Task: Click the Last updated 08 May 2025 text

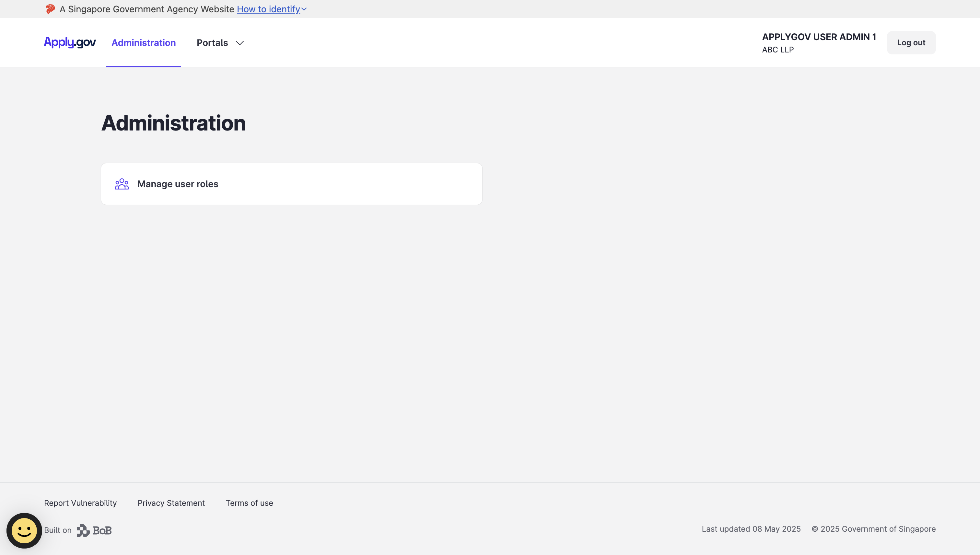Action: (751, 529)
